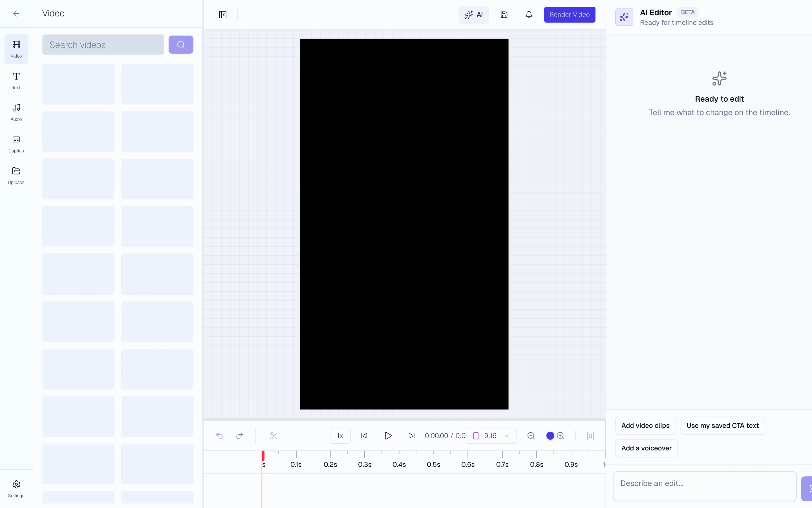Click the 0.2s mark on timeline ruler
Screen dimensions: 812x508
(x=330, y=464)
